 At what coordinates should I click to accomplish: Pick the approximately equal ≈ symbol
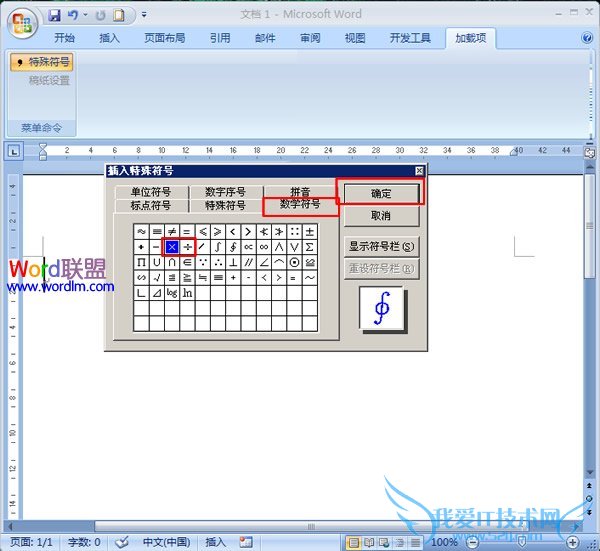click(141, 231)
